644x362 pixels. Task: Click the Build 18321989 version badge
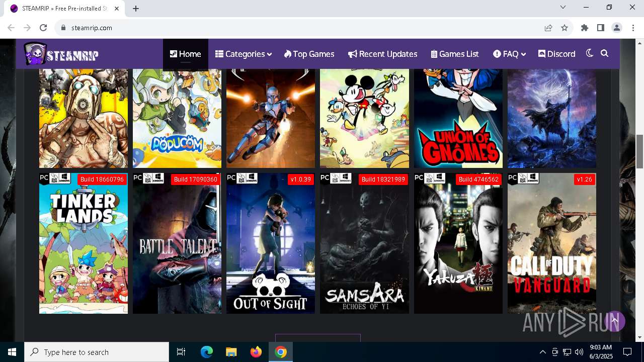tap(383, 179)
